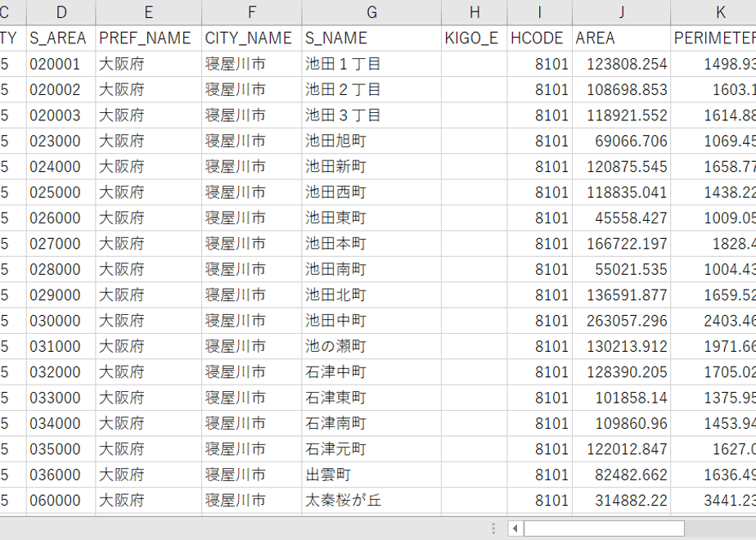
Task: Click S_AREA cell 036000
Action: coord(61,475)
